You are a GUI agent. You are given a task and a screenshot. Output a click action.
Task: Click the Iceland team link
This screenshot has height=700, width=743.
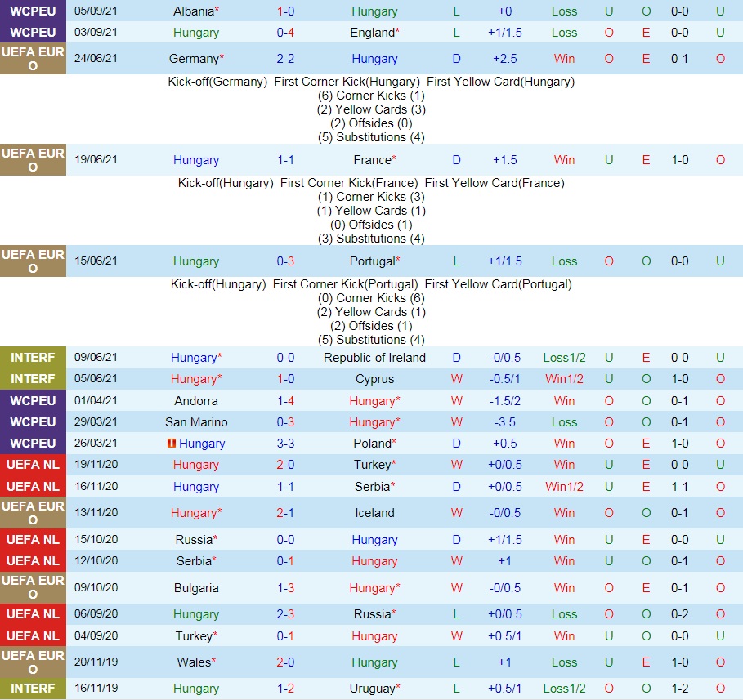374,512
